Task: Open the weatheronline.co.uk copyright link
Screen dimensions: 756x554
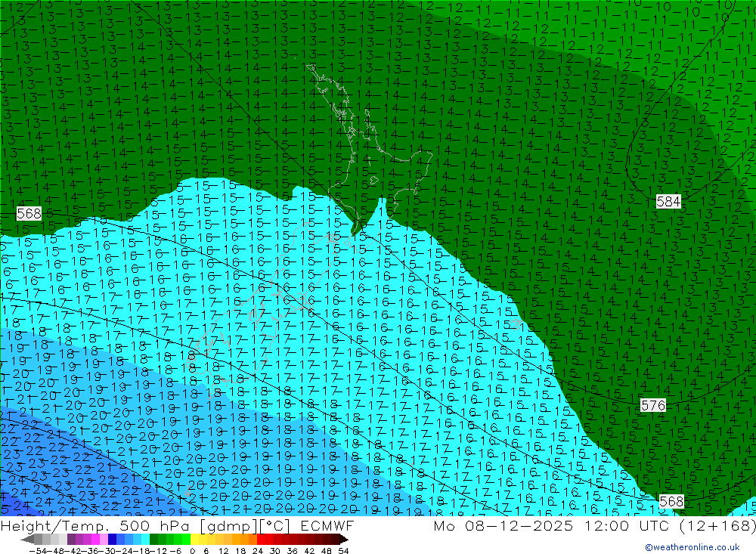Action: 692,547
